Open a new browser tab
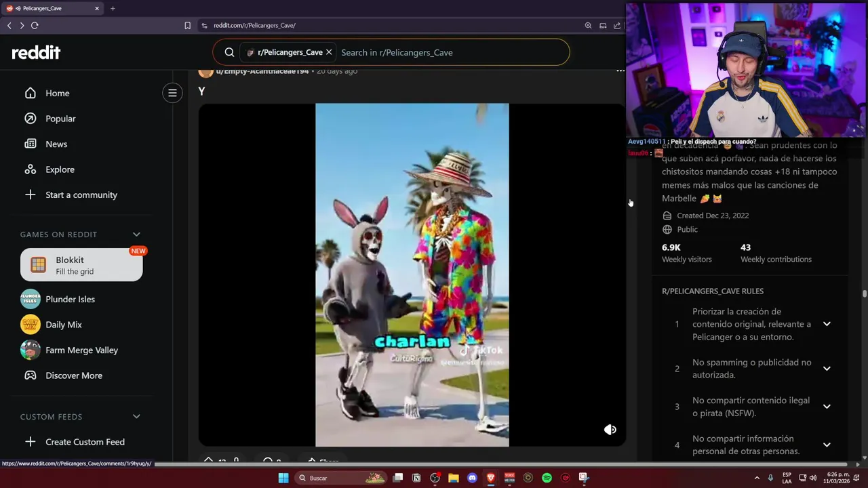The height and width of the screenshot is (488, 868). click(x=113, y=8)
